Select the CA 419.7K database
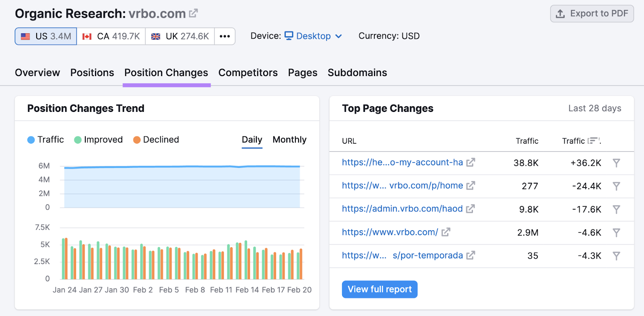 (x=111, y=36)
